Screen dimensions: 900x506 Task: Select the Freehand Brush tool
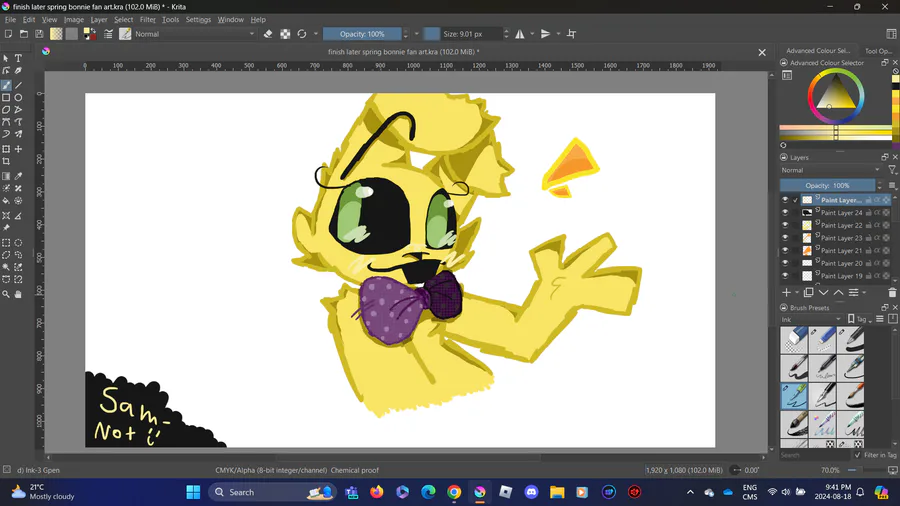tap(6, 85)
